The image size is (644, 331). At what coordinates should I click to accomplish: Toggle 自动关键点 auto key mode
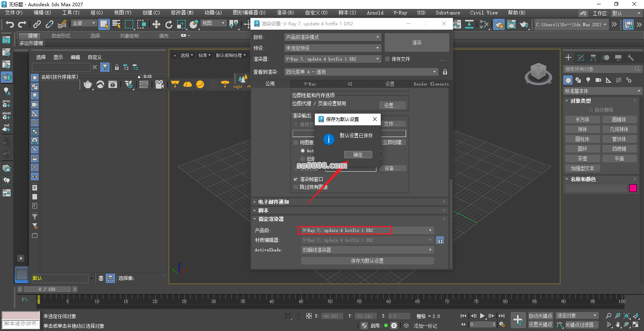click(x=541, y=316)
